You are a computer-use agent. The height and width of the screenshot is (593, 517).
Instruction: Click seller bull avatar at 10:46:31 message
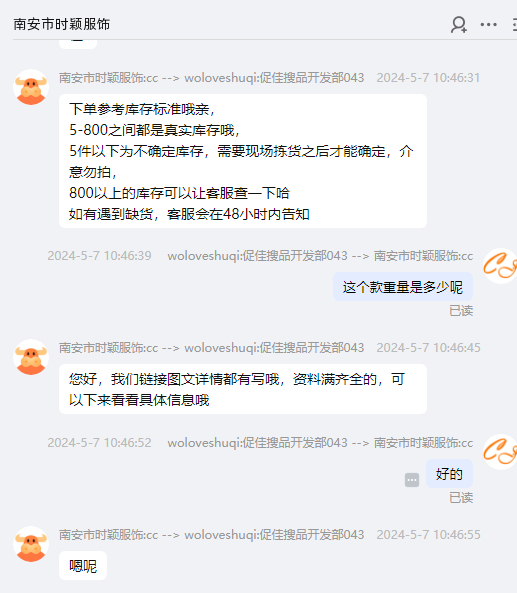point(31,87)
